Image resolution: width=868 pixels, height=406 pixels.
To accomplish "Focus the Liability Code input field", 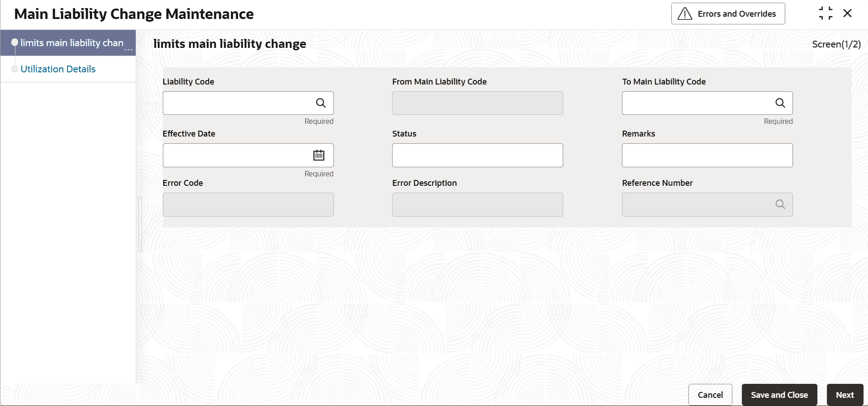I will (x=237, y=103).
